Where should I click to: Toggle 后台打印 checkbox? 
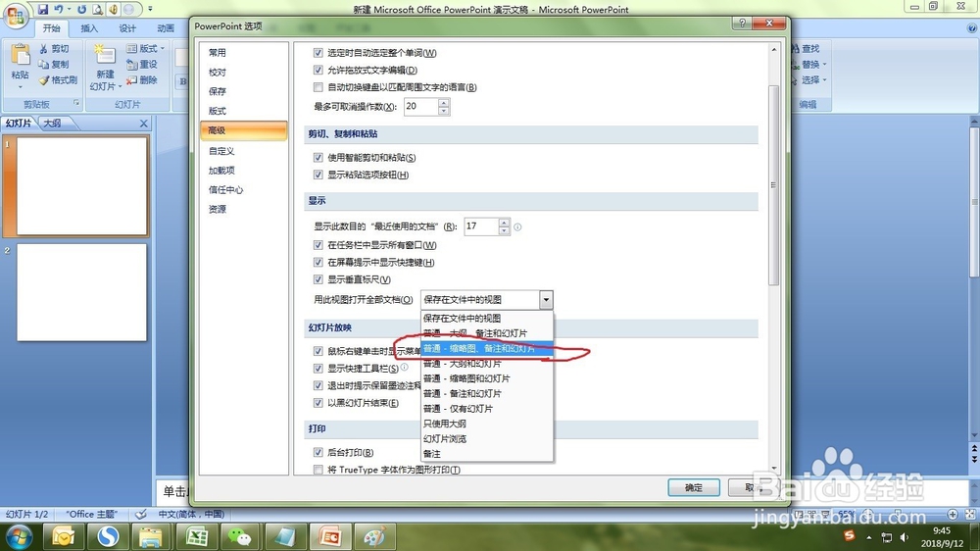(318, 452)
